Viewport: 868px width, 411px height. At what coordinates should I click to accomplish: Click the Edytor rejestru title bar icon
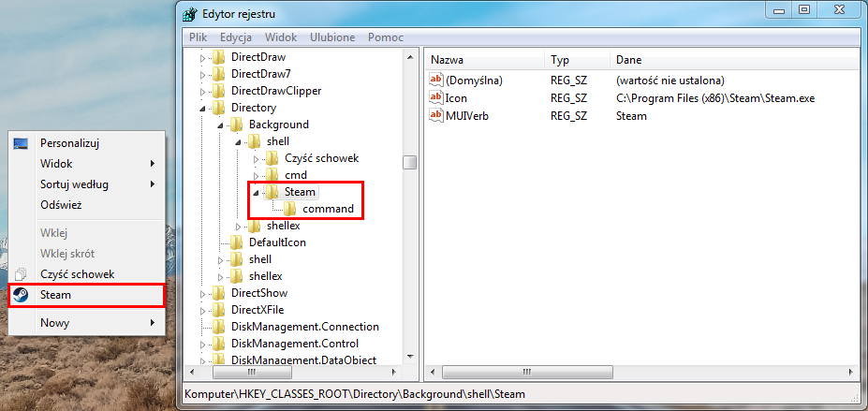190,14
